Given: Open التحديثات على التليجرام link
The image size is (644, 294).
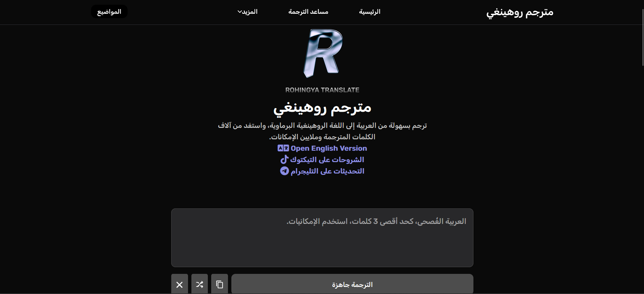Looking at the screenshot, I should [x=322, y=171].
